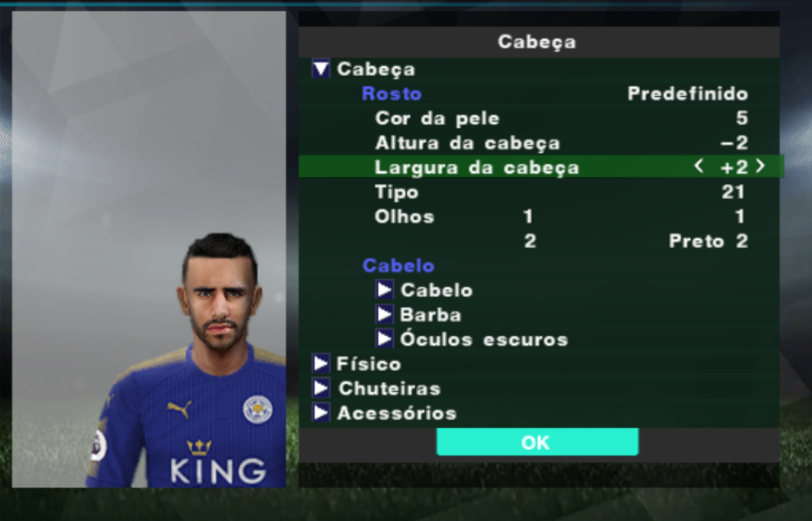Select the Cor da pele row
812x521 pixels.
pyautogui.click(x=539, y=118)
